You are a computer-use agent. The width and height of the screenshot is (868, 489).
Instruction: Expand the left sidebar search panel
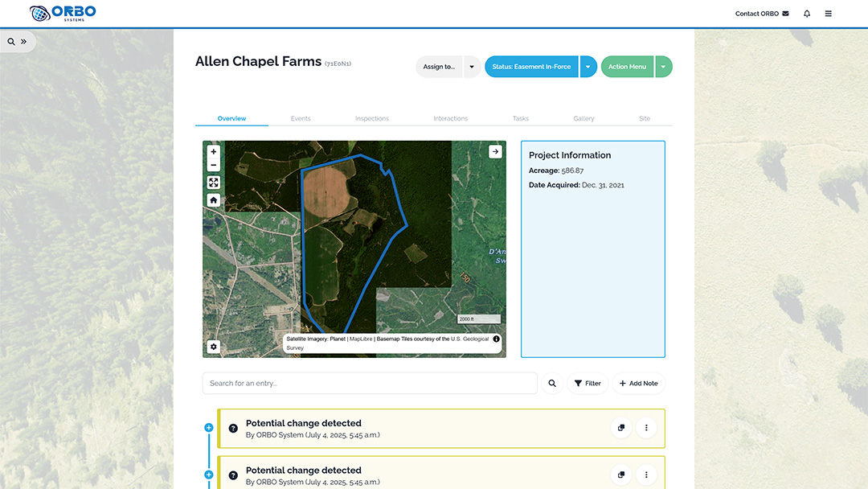(x=18, y=41)
